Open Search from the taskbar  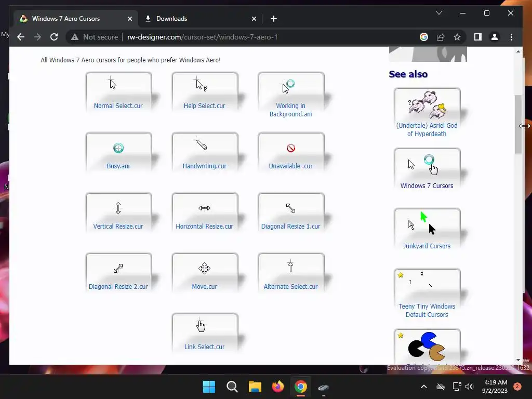point(232,387)
